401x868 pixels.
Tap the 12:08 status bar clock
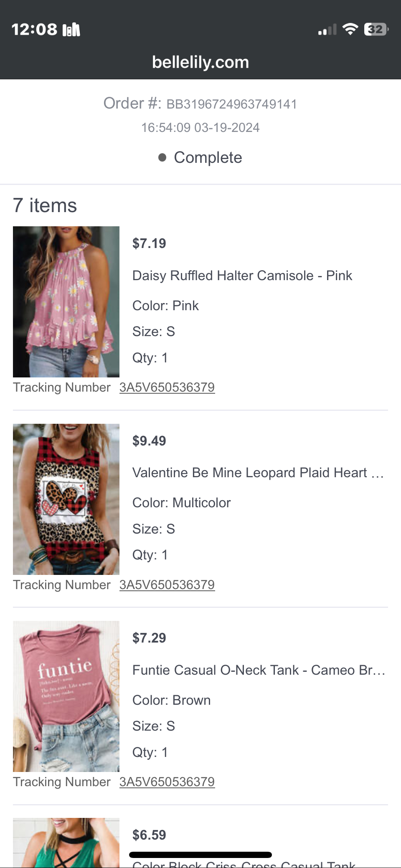pyautogui.click(x=34, y=29)
